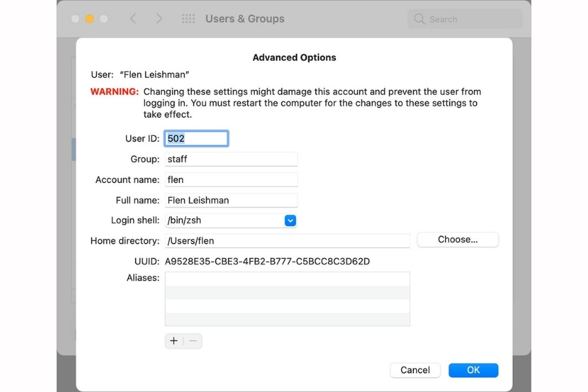Viewport: 588px width, 392px height.
Task: Click the magnifying glass search icon
Action: coord(419,19)
